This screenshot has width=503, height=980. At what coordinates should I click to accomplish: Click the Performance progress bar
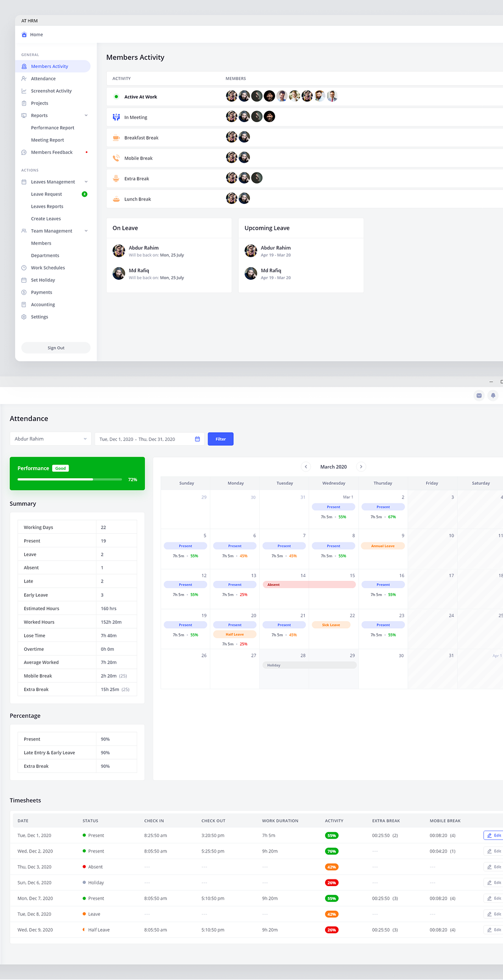click(70, 479)
